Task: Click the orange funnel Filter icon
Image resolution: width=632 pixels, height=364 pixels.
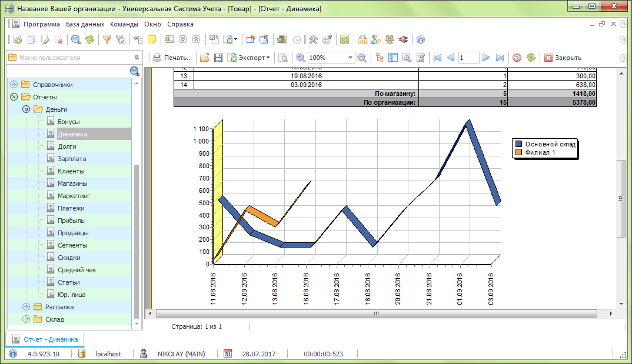Action: 107,39
